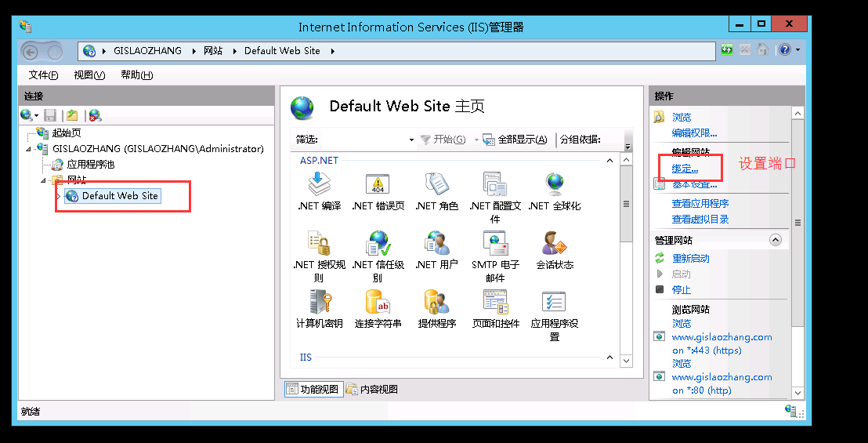The width and height of the screenshot is (868, 443).
Task: Open the .NET 编译 feature icon
Action: (319, 184)
